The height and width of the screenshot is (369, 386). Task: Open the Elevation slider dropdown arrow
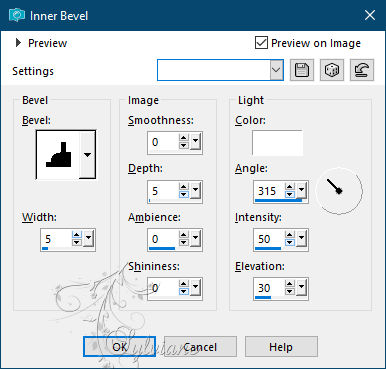(301, 287)
